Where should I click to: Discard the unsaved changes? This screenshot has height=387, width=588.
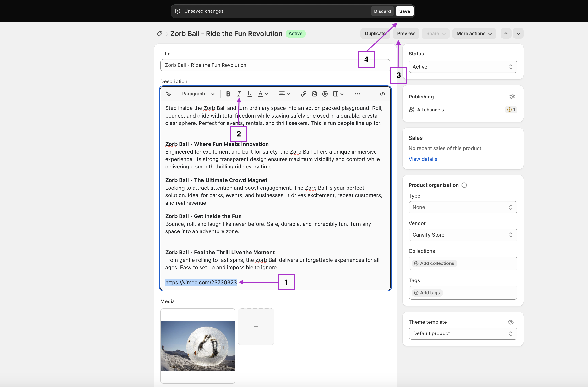tap(382, 11)
